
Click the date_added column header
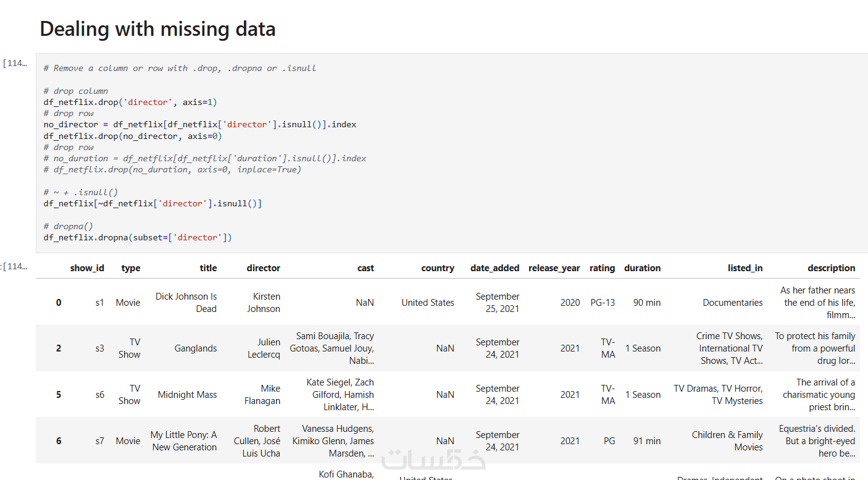495,268
